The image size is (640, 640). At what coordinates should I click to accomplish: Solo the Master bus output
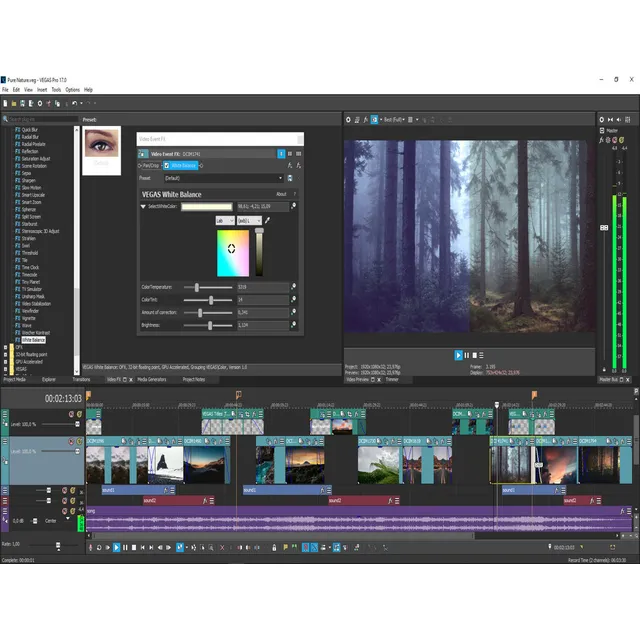tap(622, 140)
